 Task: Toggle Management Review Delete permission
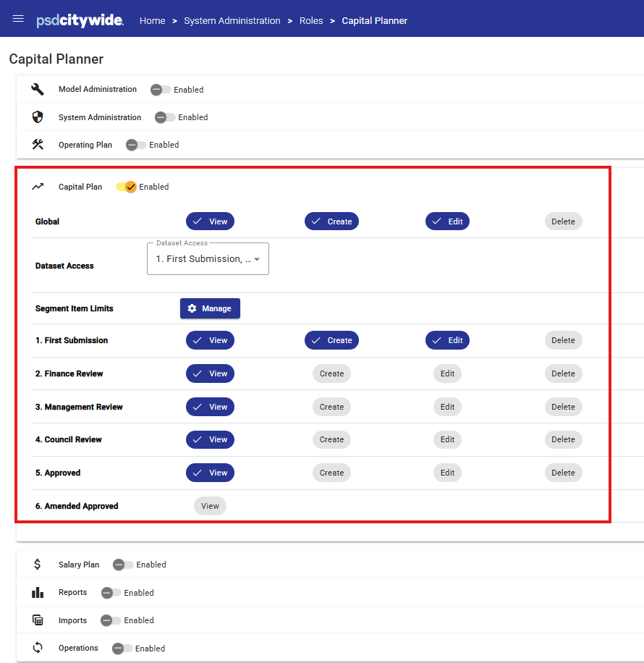tap(563, 407)
